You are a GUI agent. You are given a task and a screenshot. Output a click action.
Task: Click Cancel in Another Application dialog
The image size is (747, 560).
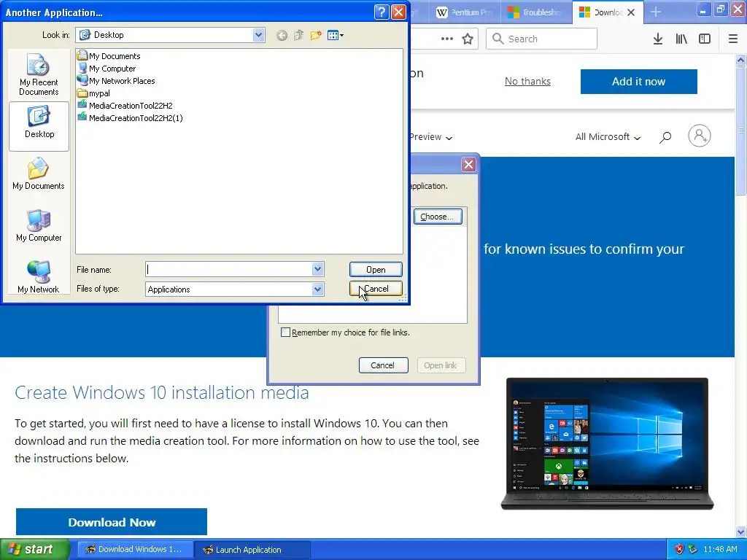click(x=376, y=289)
